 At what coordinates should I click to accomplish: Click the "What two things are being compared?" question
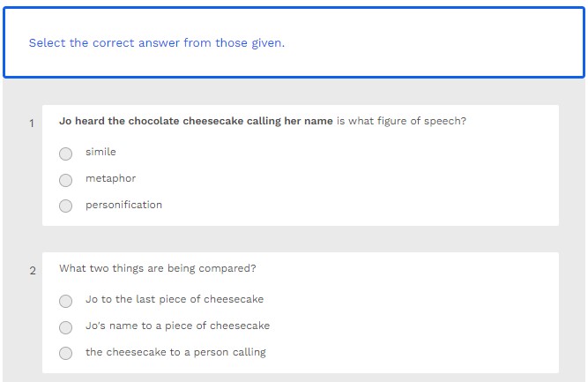tap(158, 268)
